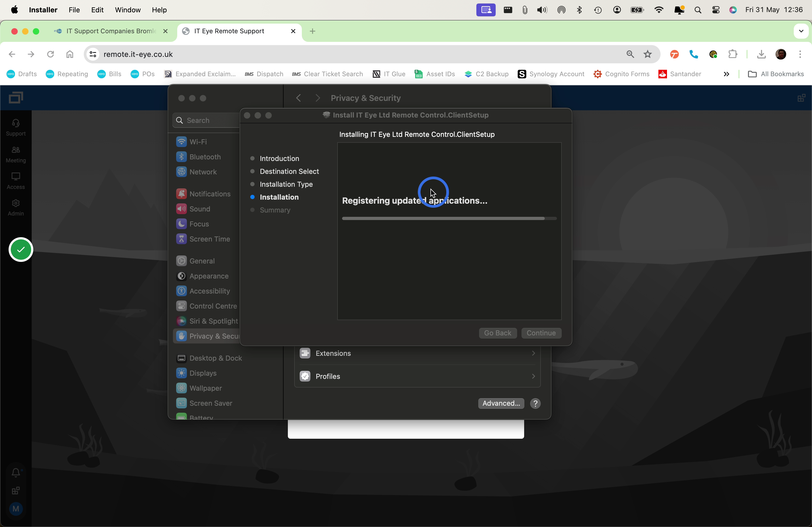Viewport: 812px width, 527px height.
Task: Select Wallpaper in System Settings sidebar
Action: point(199,388)
